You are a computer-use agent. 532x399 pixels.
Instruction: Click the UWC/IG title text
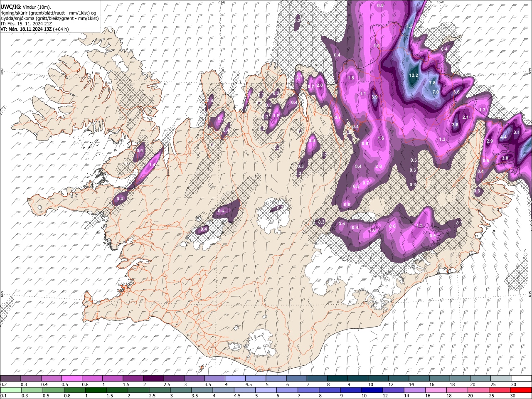point(10,7)
